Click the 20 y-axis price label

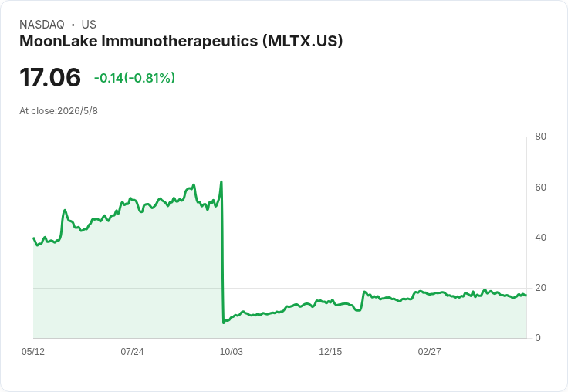coord(540,288)
